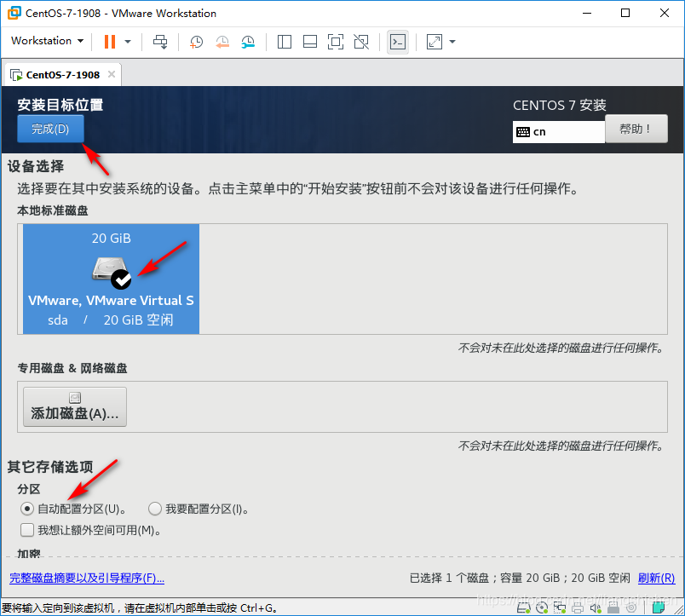Click the 安装目标位置 heading
This screenshot has height=616, width=685.
(60, 105)
